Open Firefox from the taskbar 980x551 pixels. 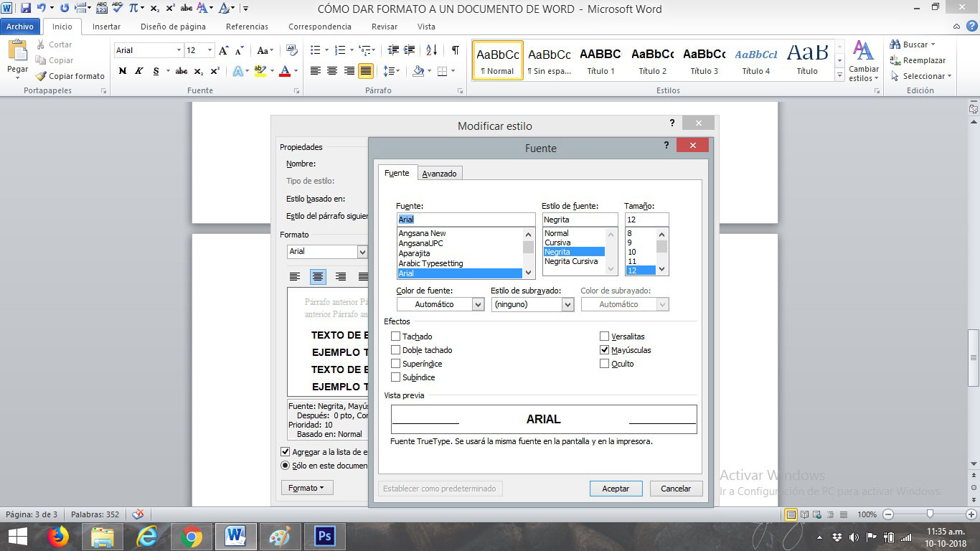[58, 537]
